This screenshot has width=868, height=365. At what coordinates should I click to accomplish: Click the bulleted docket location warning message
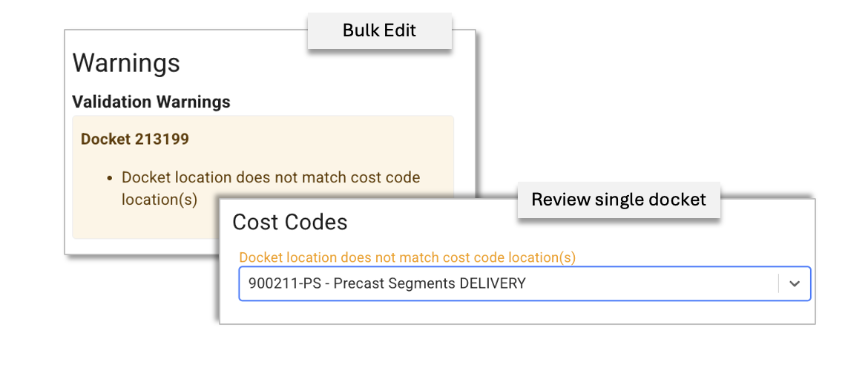[270, 178]
